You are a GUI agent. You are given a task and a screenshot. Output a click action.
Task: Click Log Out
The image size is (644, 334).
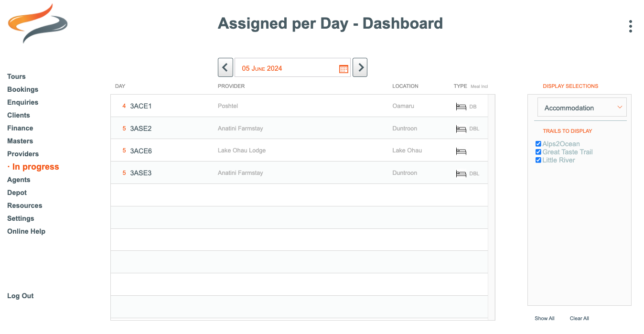(x=20, y=296)
